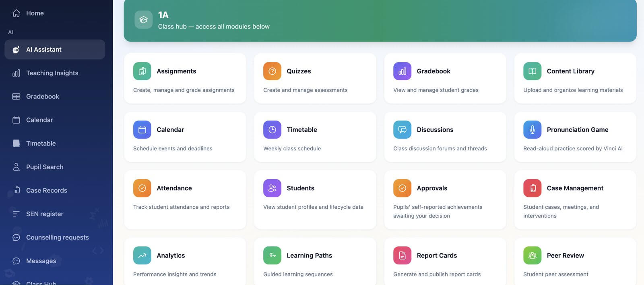The image size is (644, 285).
Task: Open Counselling requests in the sidebar
Action: coord(55,237)
